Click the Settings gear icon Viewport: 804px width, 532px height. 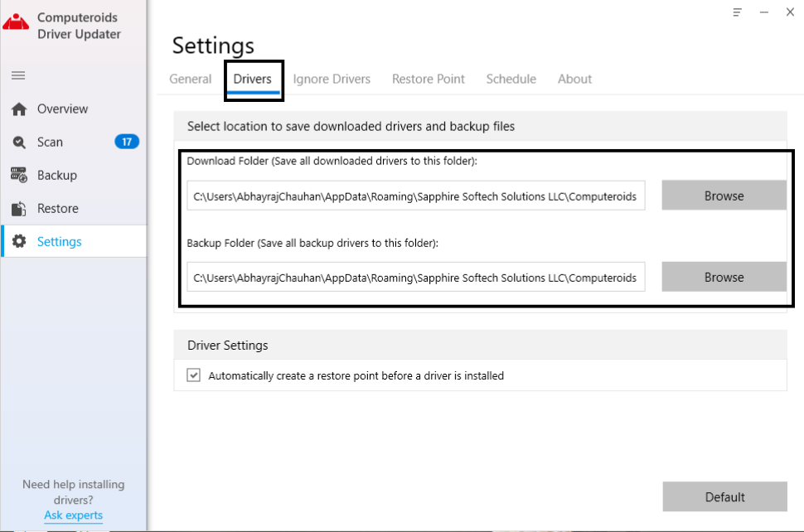(19, 241)
